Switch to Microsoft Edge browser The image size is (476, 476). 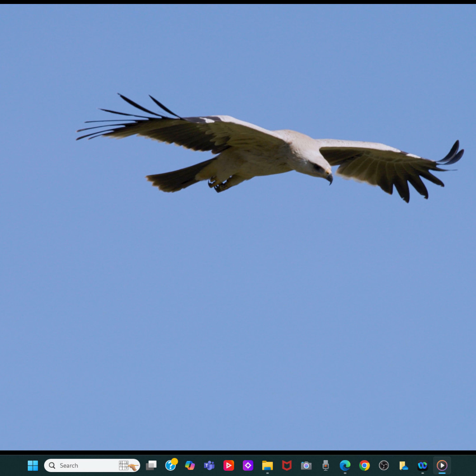click(x=345, y=465)
